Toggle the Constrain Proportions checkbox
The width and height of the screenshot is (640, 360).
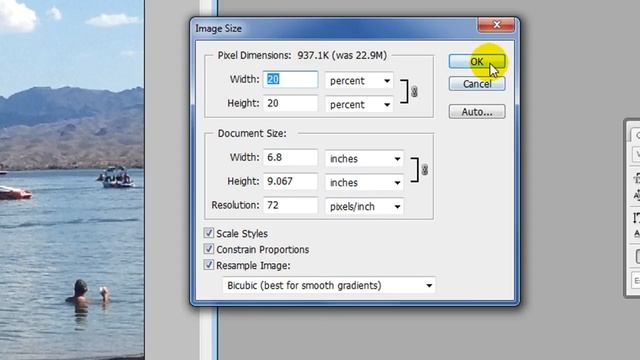pos(209,249)
